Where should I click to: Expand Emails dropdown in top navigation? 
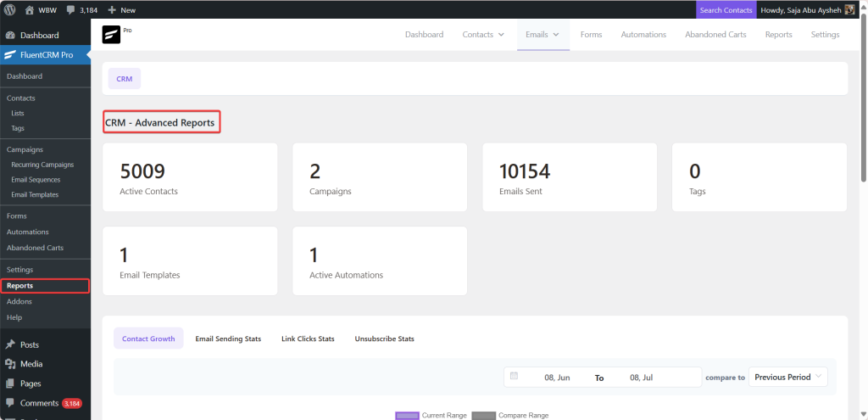pos(543,34)
